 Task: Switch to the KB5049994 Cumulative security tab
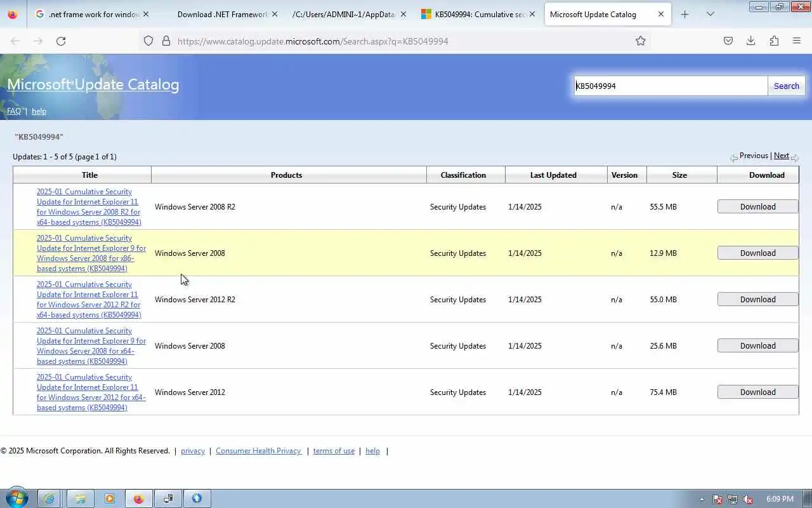(x=478, y=14)
